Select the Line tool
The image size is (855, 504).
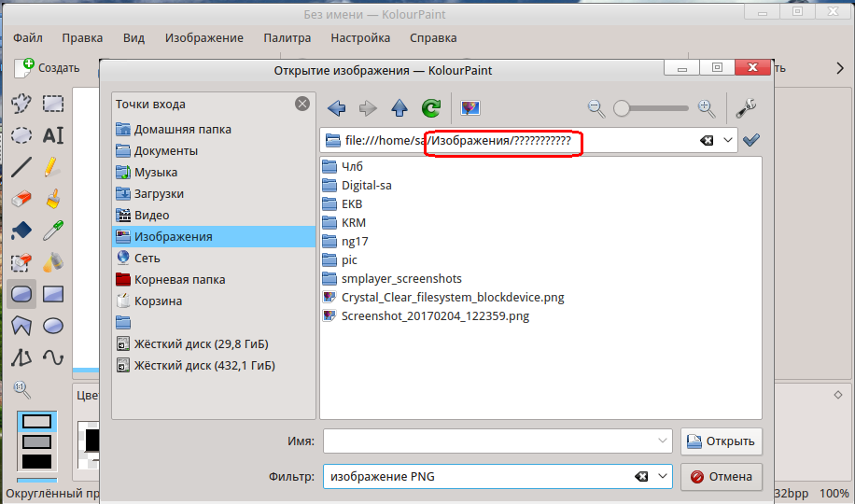21,167
